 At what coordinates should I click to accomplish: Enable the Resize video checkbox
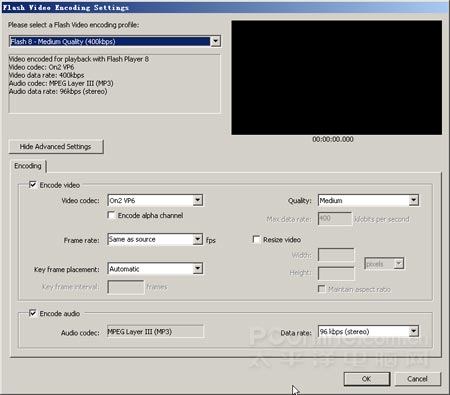256,239
